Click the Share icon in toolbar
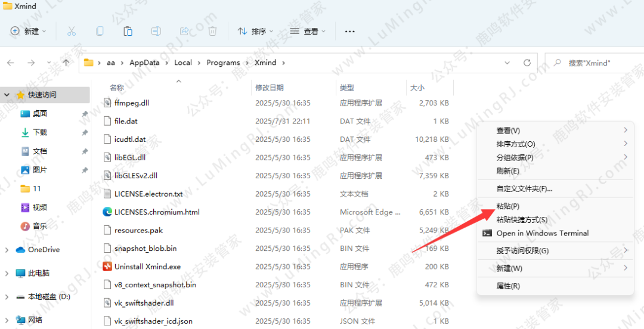Screen dimensions: 644x329 pos(184,31)
